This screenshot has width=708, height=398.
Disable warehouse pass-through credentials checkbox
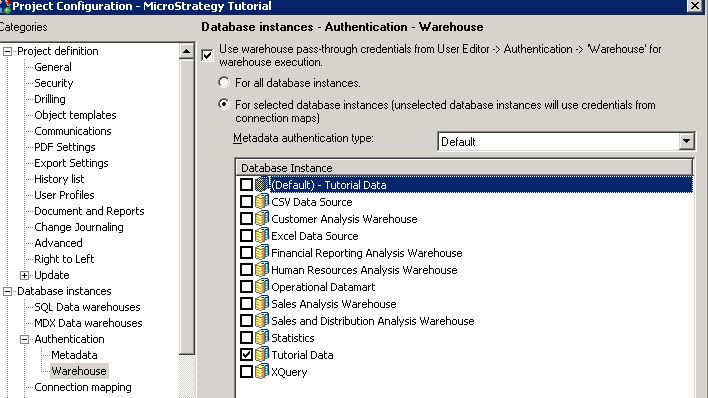207,55
